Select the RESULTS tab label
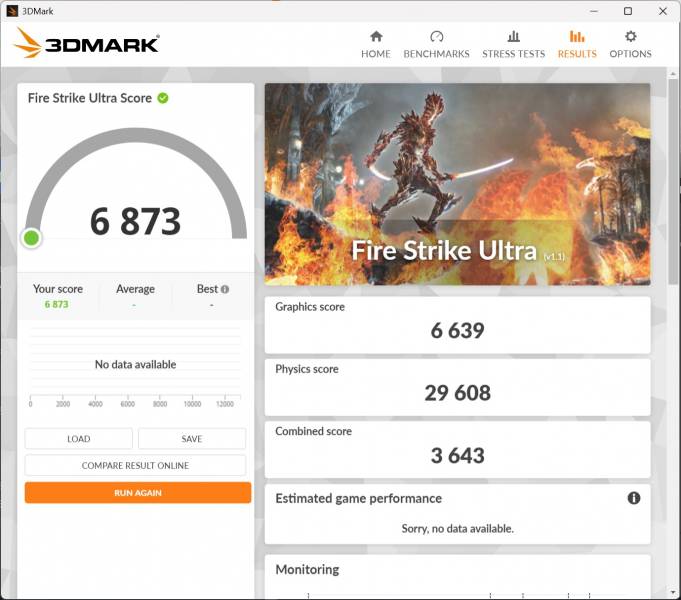Viewport: 681px width, 600px height. [x=577, y=54]
